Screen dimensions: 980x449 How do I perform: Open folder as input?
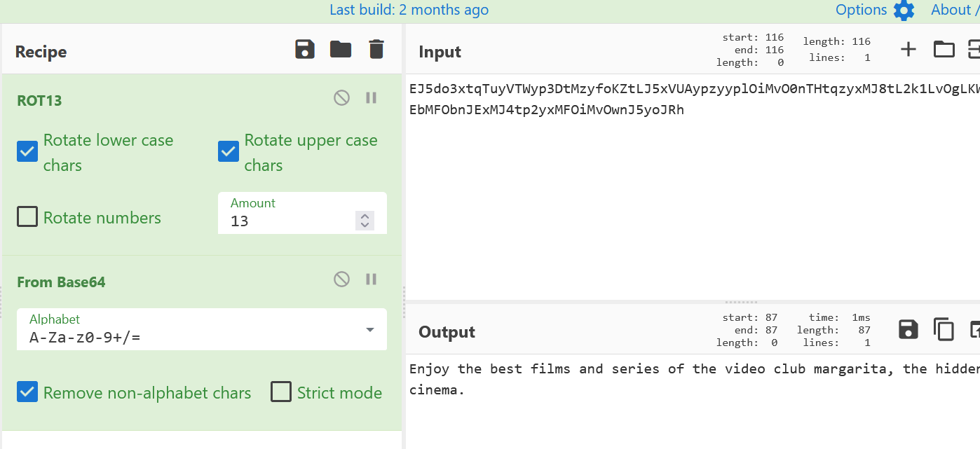944,49
